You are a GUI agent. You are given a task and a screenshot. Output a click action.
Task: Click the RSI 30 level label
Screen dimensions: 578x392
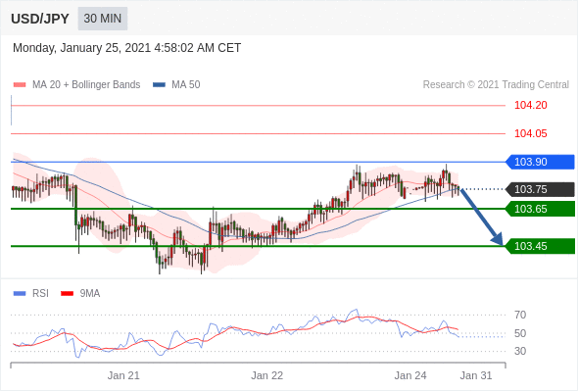pos(520,351)
